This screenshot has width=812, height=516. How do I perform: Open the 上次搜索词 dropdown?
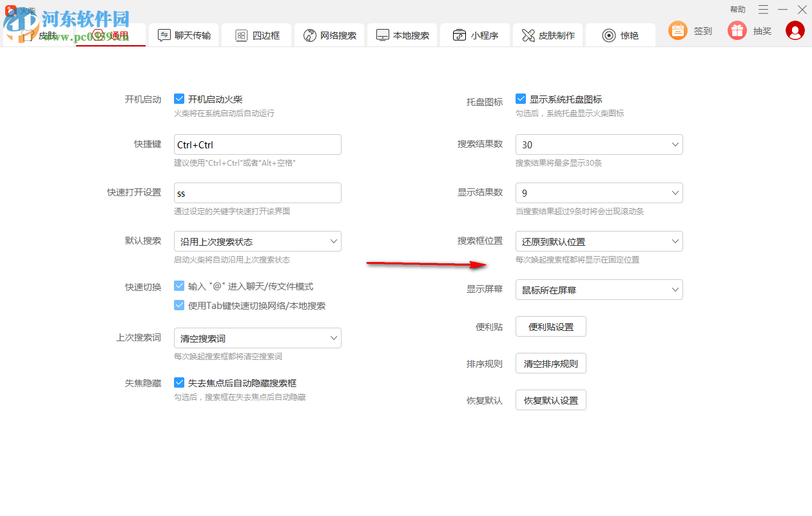point(257,337)
